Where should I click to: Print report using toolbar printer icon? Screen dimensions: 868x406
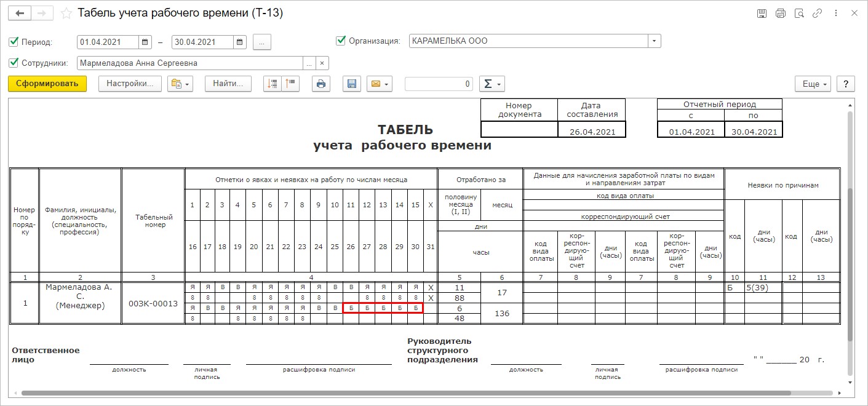click(321, 84)
